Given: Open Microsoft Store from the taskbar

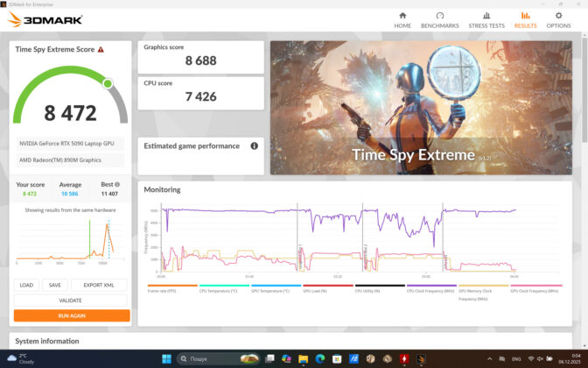Looking at the screenshot, I should click(x=336, y=358).
